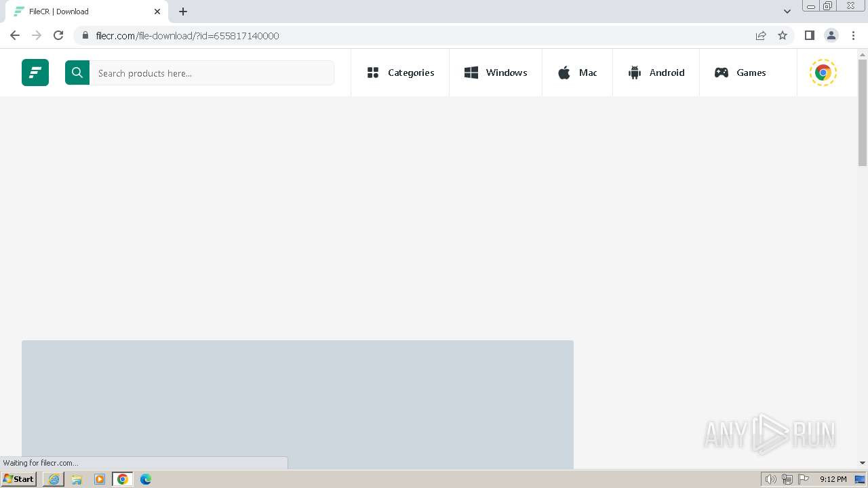868x488 pixels.
Task: Open the Mac section
Action: click(577, 73)
